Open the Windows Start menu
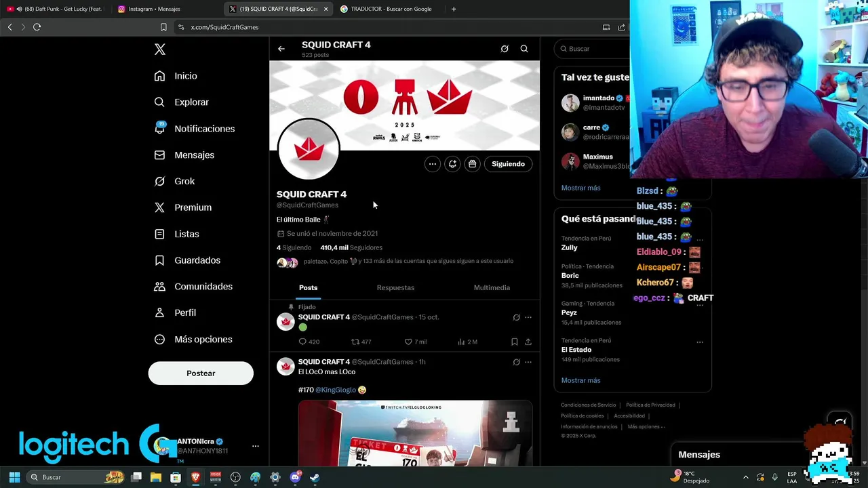Screen dimensions: 868x488 point(14,477)
